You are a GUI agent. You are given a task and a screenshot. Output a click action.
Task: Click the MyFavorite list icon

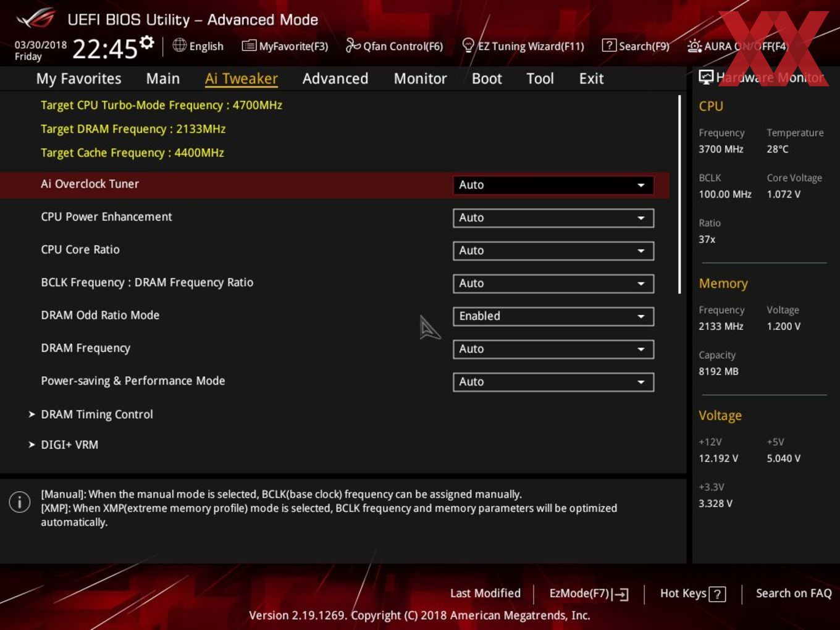248,46
